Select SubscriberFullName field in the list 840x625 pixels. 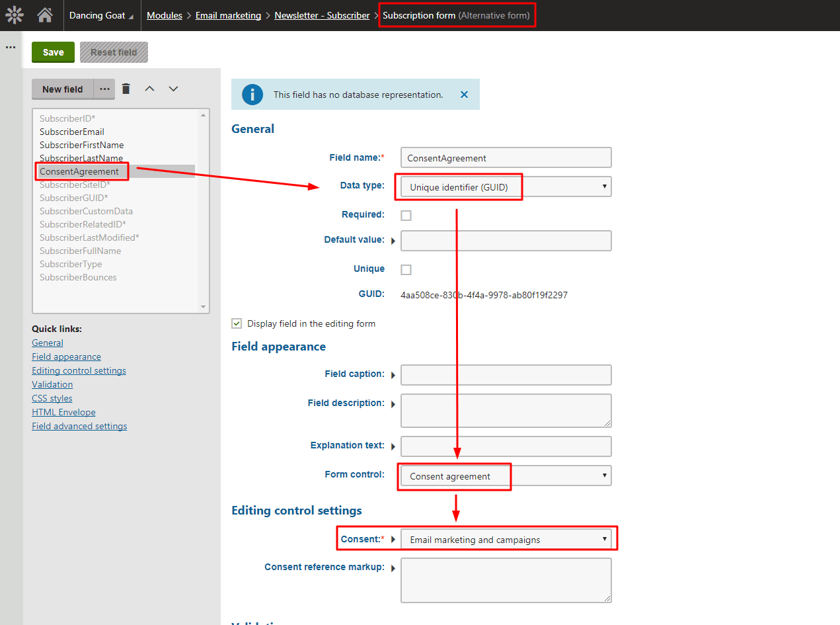coord(80,251)
